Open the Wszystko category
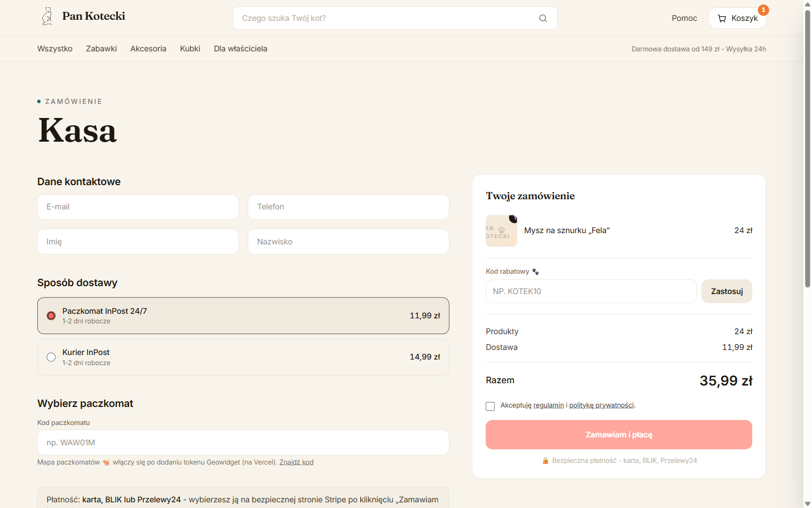 click(55, 49)
